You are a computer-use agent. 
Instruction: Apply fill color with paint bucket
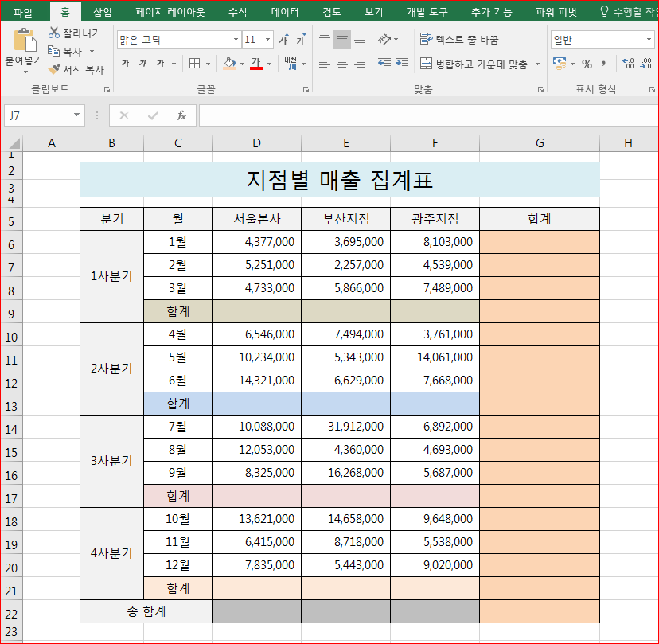pos(229,64)
